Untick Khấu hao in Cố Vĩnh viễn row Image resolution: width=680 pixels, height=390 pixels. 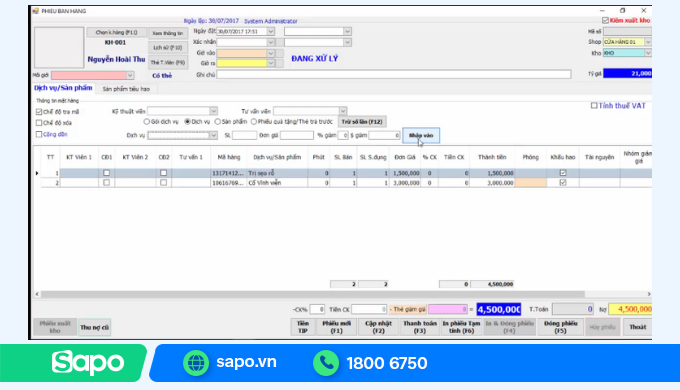563,183
